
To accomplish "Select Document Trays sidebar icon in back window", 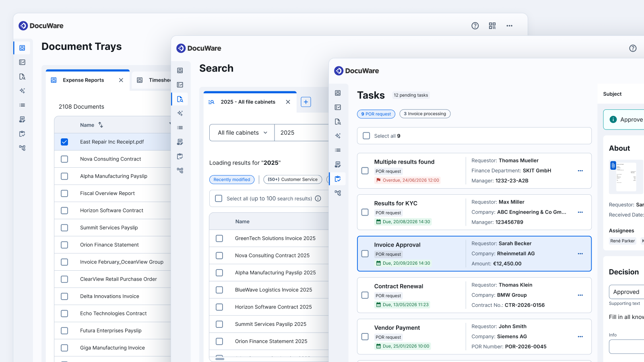I will pyautogui.click(x=22, y=48).
